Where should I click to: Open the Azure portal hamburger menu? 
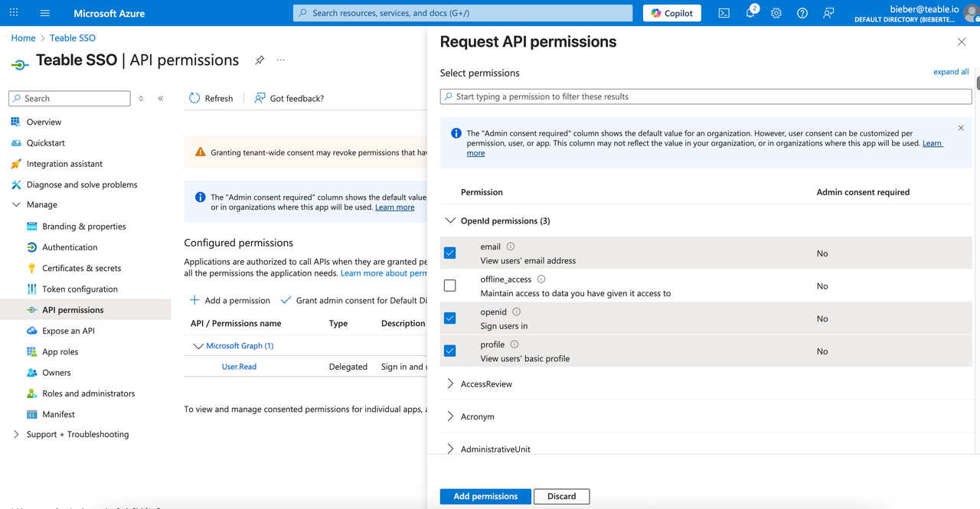(x=44, y=13)
